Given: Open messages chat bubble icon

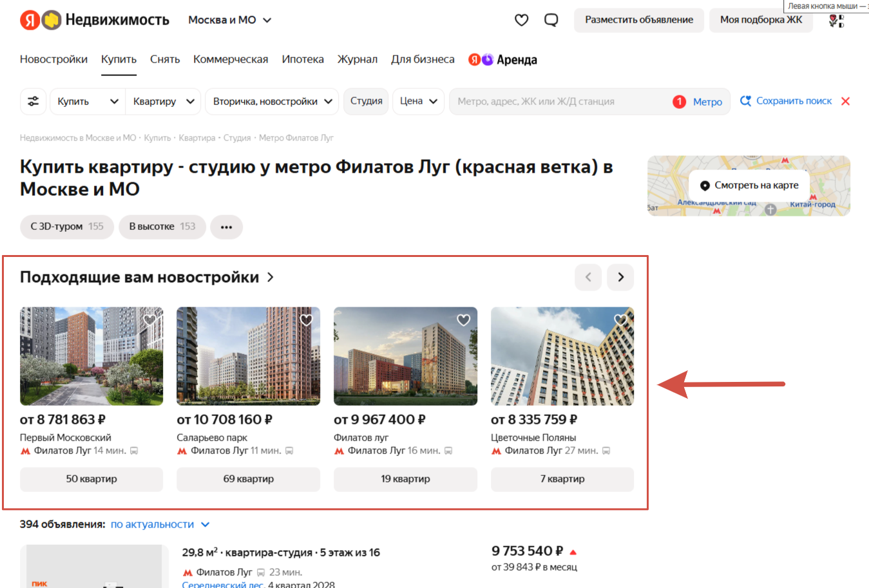Looking at the screenshot, I should 551,20.
